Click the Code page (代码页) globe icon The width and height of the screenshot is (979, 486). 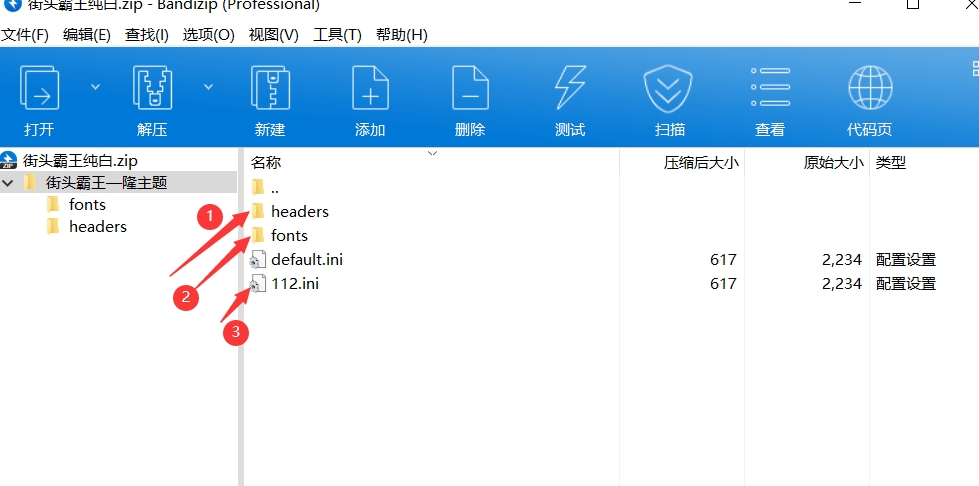[869, 90]
